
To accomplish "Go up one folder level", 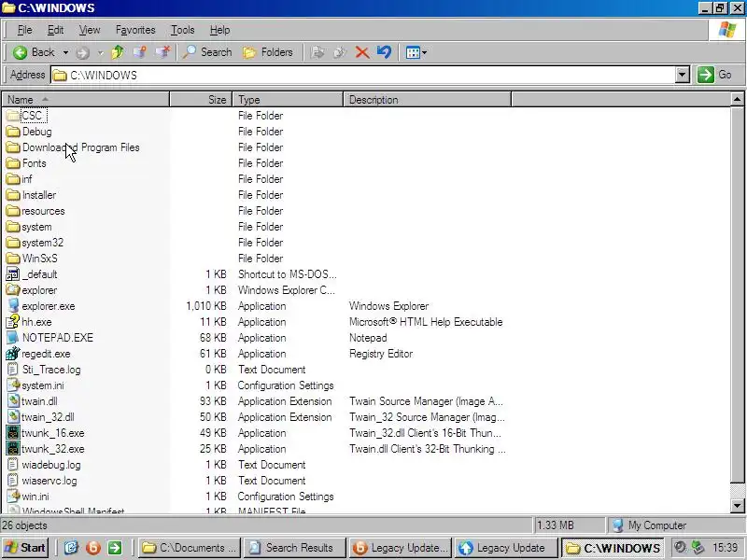I will click(118, 52).
